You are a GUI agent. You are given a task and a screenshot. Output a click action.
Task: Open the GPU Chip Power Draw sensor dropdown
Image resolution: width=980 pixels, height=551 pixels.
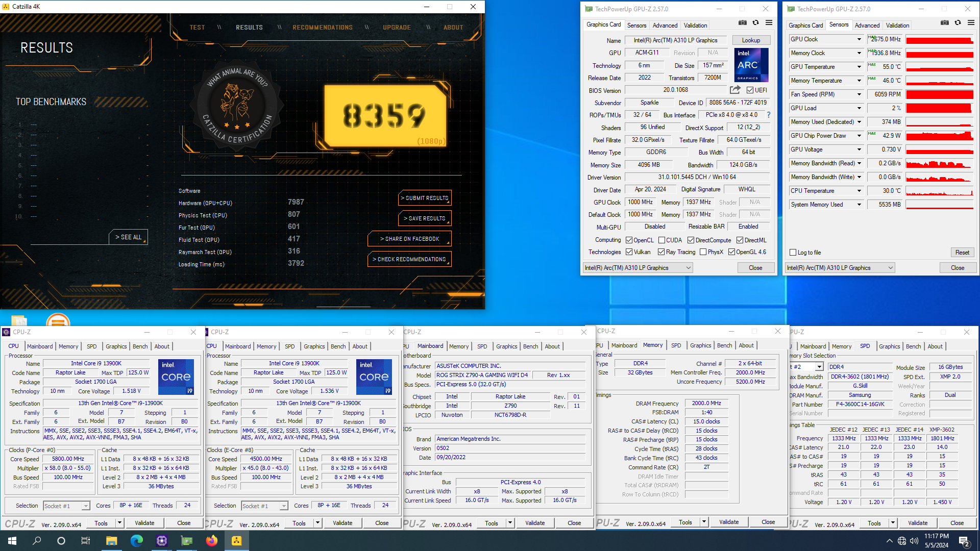tap(859, 136)
